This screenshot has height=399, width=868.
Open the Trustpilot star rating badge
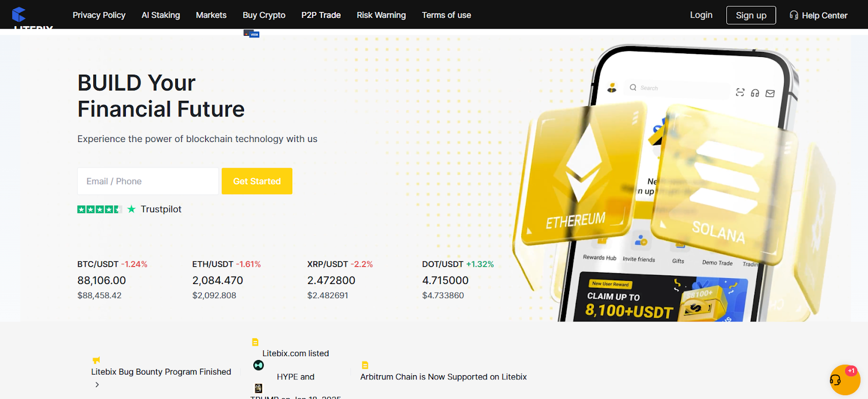tap(99, 209)
